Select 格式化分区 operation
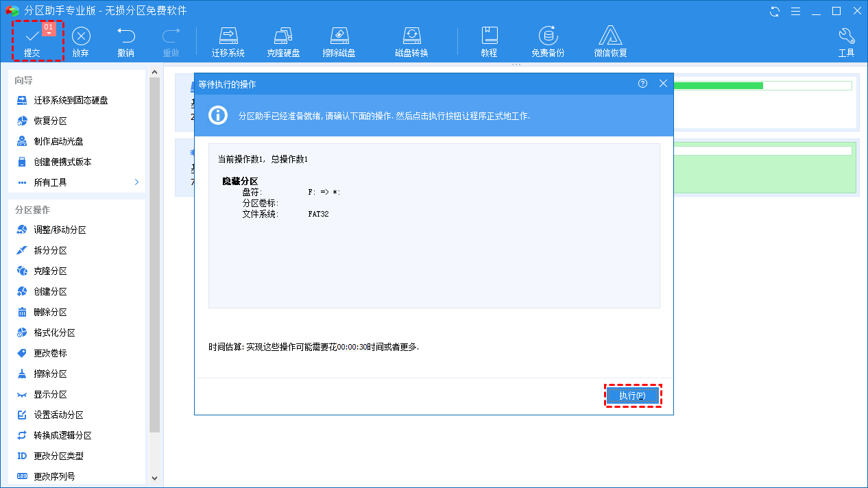Viewport: 868px width, 488px height. click(x=55, y=333)
